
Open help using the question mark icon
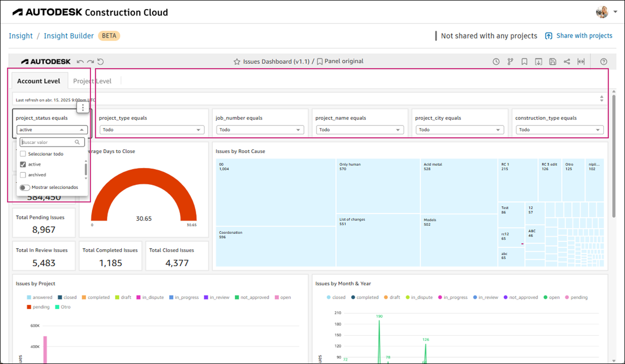(605, 61)
